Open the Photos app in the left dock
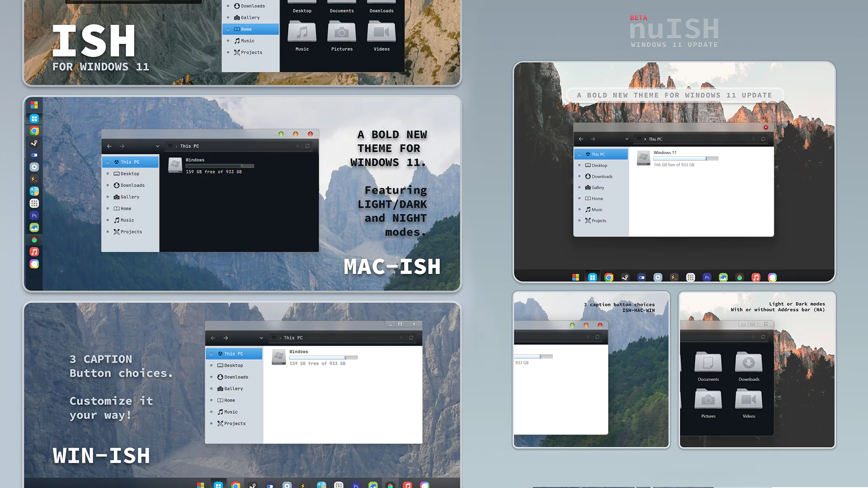 (34, 228)
